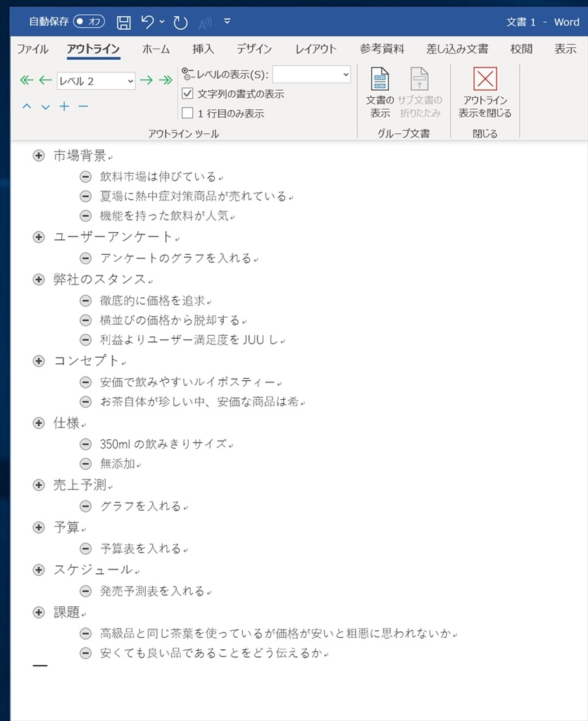Expand the 予算 heading plus icon
Screen dimensions: 588x721
(x=39, y=527)
